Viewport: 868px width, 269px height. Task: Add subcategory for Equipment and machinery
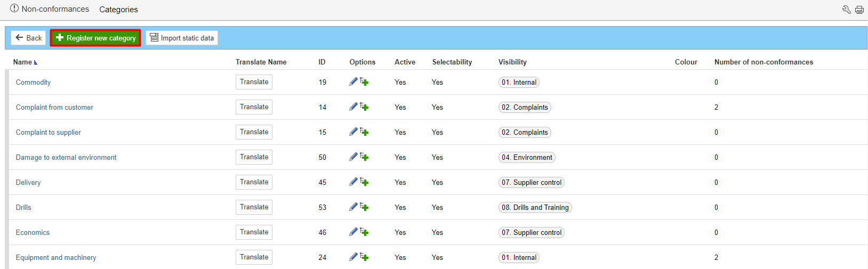(364, 257)
